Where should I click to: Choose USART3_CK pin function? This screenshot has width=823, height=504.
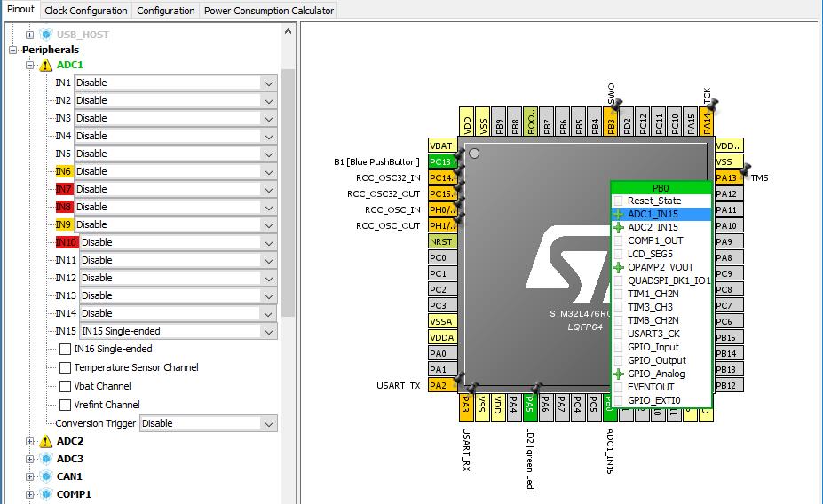tap(661, 334)
